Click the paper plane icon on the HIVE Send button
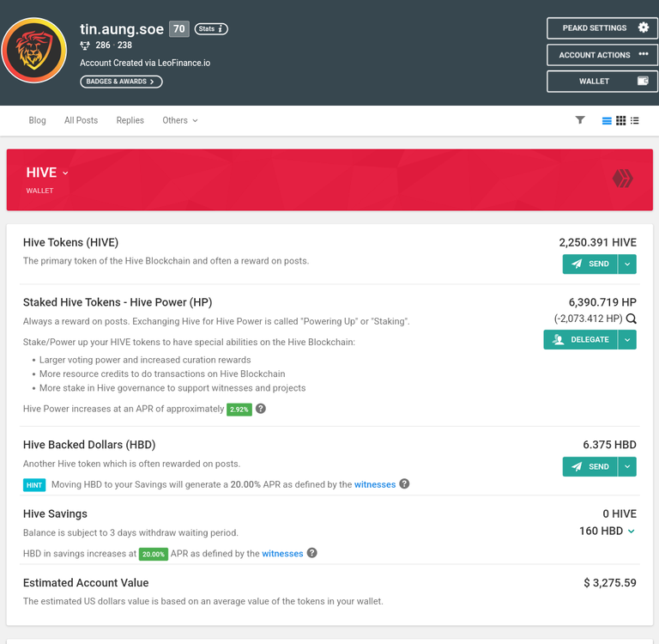659x644 pixels. point(577,264)
